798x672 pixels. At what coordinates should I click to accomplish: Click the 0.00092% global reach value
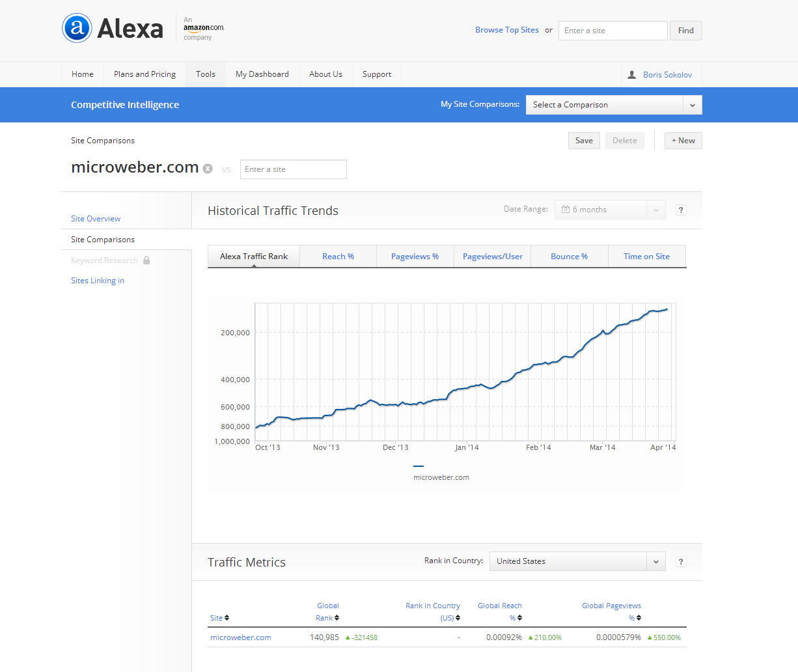point(504,637)
